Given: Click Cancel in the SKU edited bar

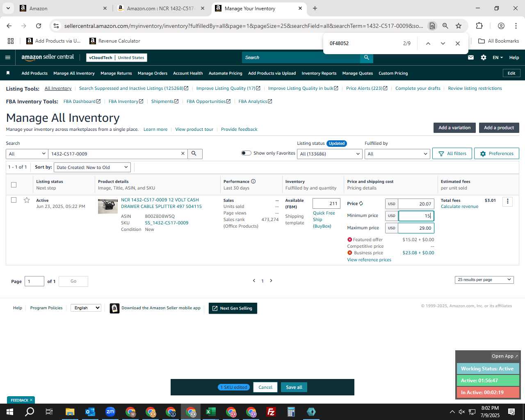Looking at the screenshot, I should (265, 387).
